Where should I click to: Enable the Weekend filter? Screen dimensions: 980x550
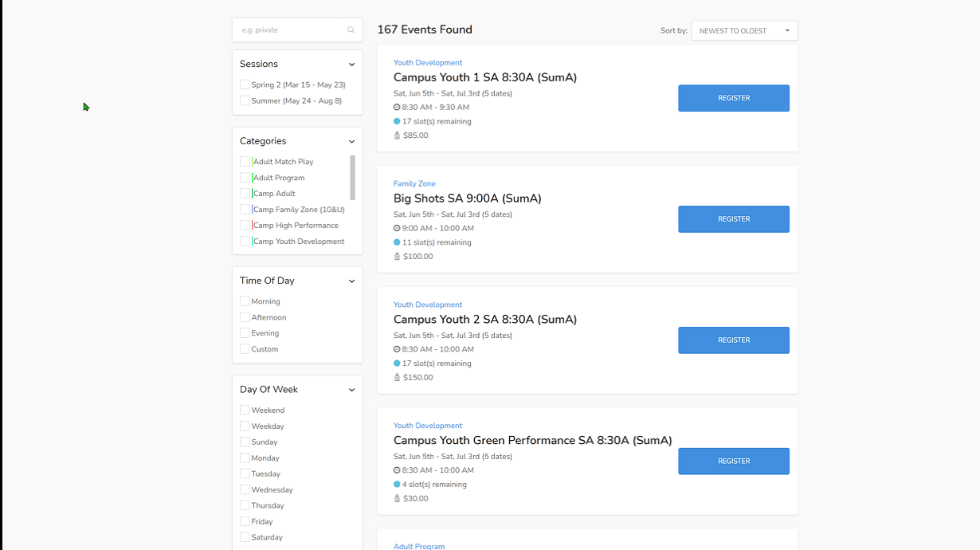(x=244, y=410)
